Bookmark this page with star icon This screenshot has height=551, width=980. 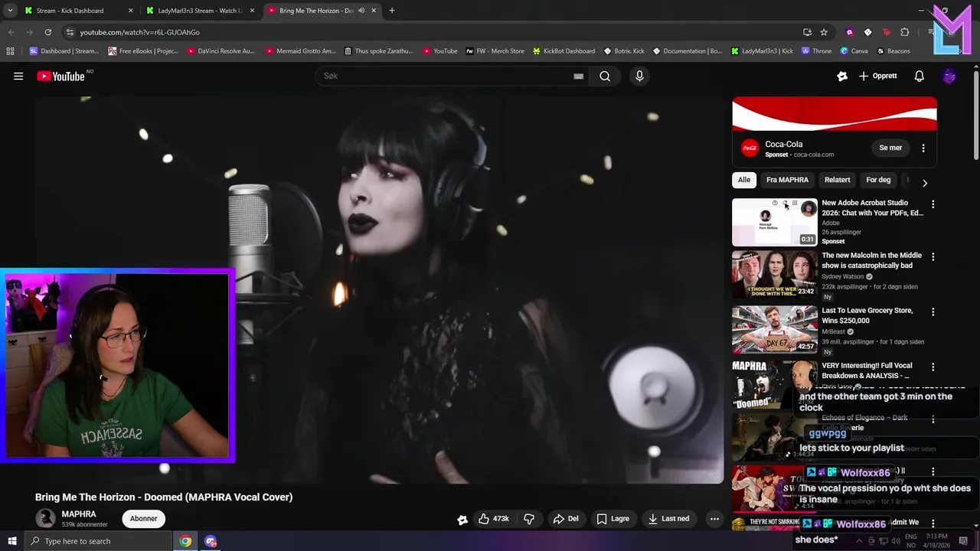(824, 32)
